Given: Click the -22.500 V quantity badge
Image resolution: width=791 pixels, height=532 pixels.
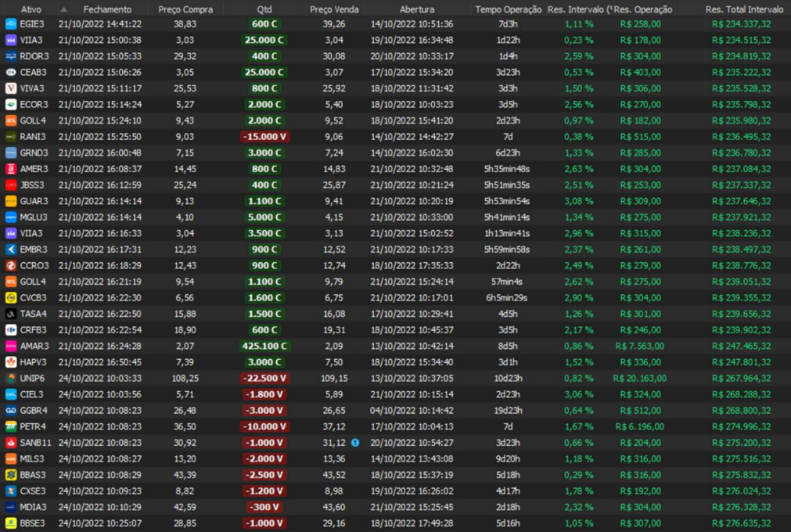Looking at the screenshot, I should coord(264,378).
